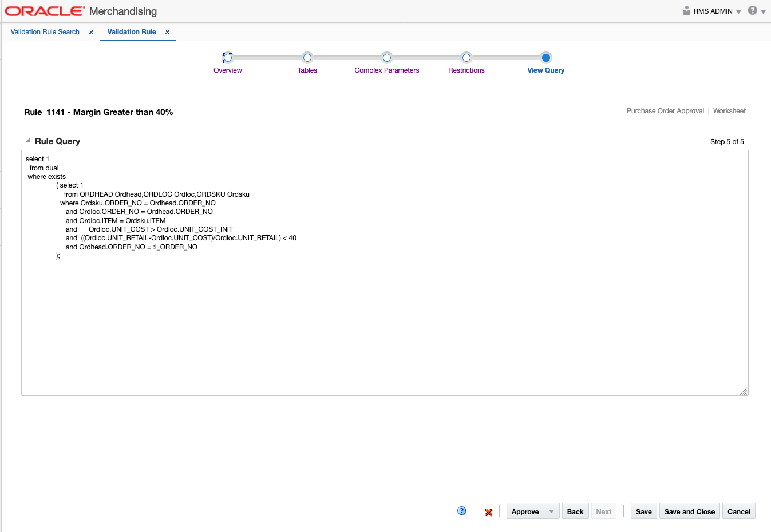Viewport: 771px width, 532px height.
Task: Click the red delete X icon
Action: pos(488,511)
